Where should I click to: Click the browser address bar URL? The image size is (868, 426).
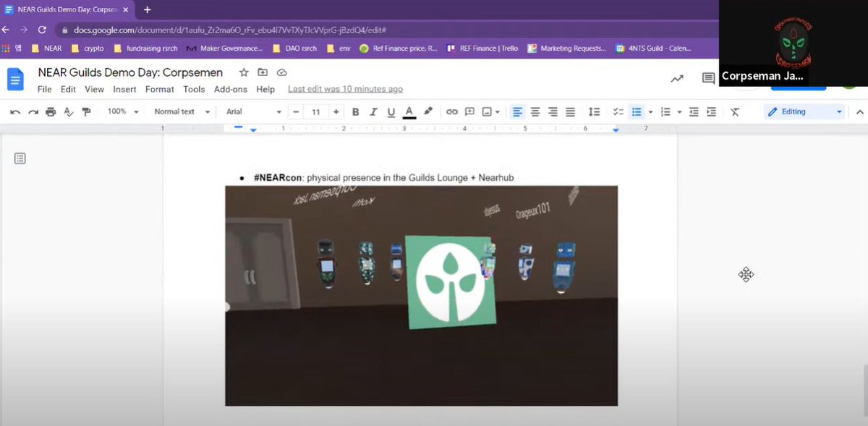[x=230, y=30]
